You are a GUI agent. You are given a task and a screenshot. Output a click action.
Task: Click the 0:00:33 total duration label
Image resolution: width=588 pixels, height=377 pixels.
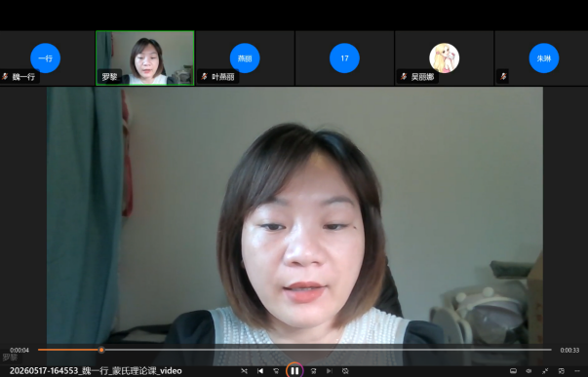[569, 351]
